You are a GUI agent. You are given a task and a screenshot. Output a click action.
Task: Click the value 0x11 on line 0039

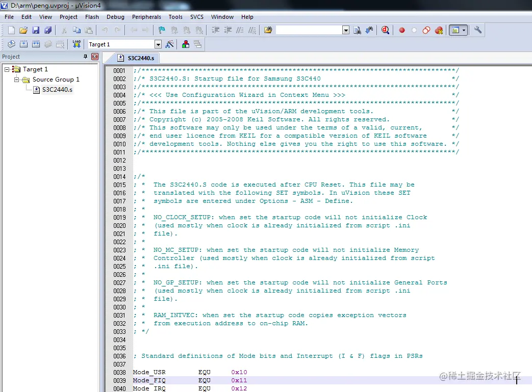[239, 380]
